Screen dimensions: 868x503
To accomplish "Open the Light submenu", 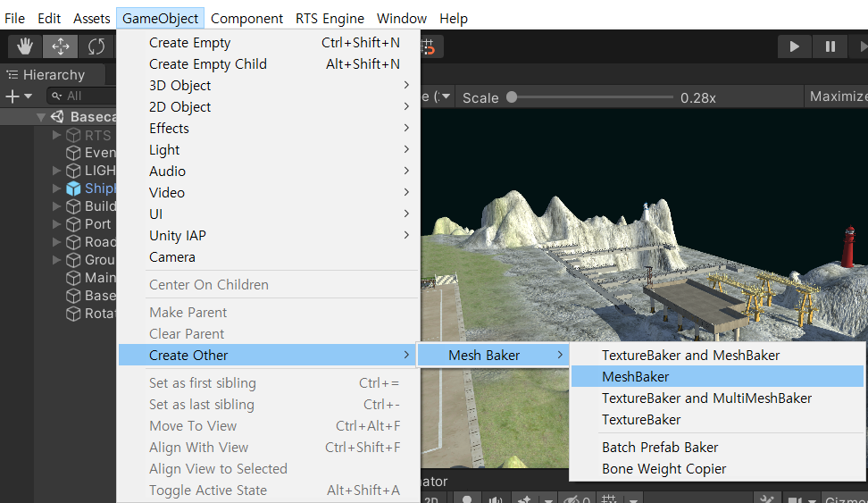I will pyautogui.click(x=269, y=149).
